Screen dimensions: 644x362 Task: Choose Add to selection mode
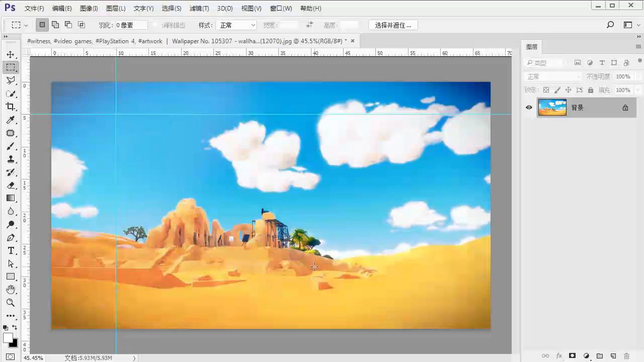(x=55, y=25)
